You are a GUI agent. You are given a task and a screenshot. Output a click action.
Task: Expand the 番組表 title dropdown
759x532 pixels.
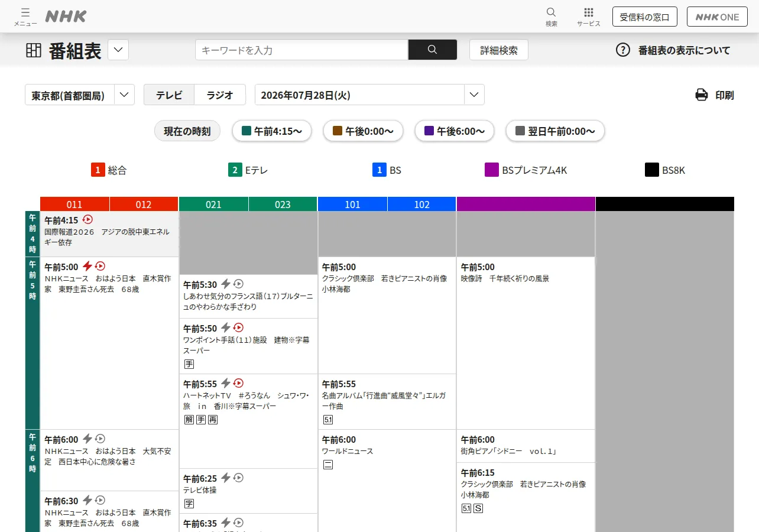[x=118, y=50]
